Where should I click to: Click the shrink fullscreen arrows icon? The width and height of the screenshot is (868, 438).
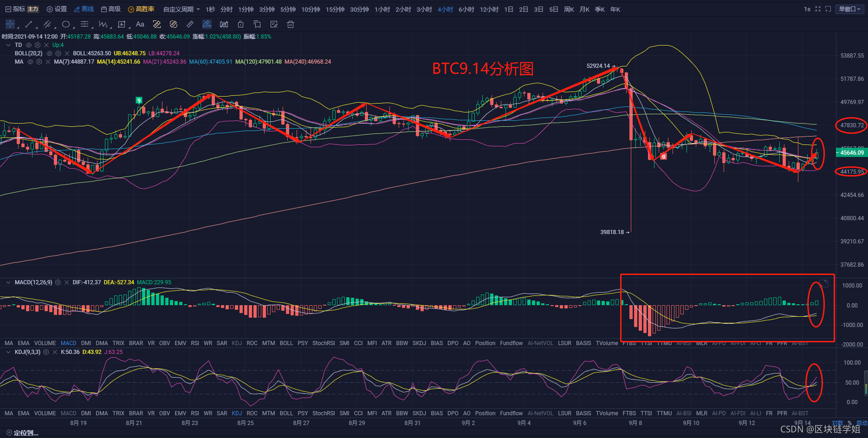click(x=818, y=9)
